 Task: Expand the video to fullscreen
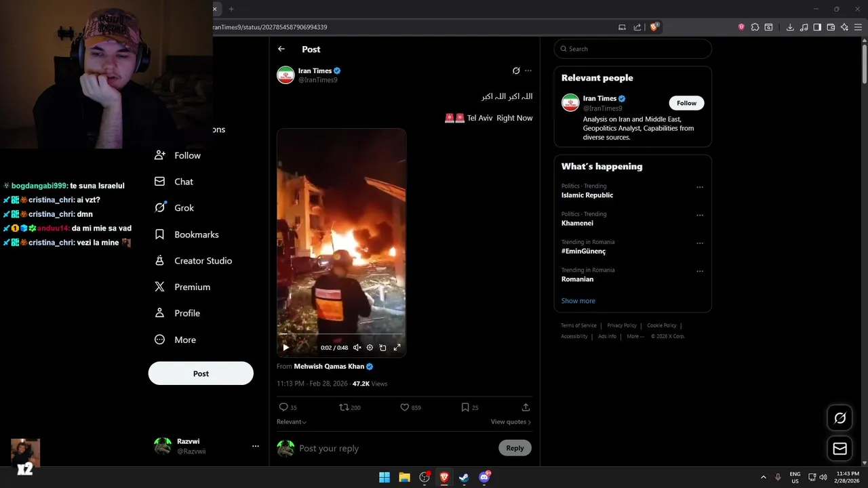click(x=397, y=348)
